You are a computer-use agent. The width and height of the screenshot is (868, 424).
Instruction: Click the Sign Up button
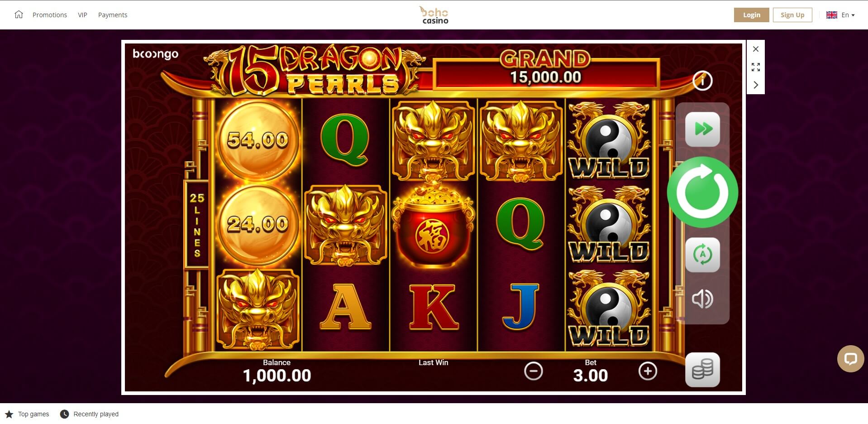792,15
